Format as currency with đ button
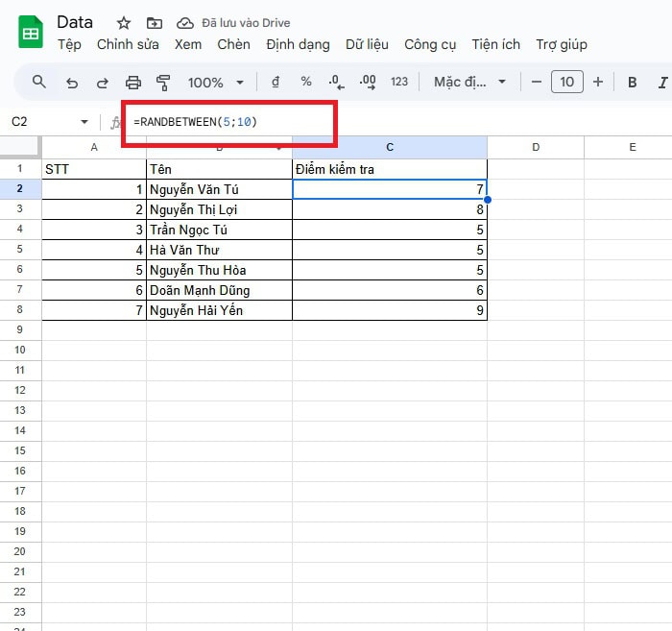672x631 pixels. 276,83
